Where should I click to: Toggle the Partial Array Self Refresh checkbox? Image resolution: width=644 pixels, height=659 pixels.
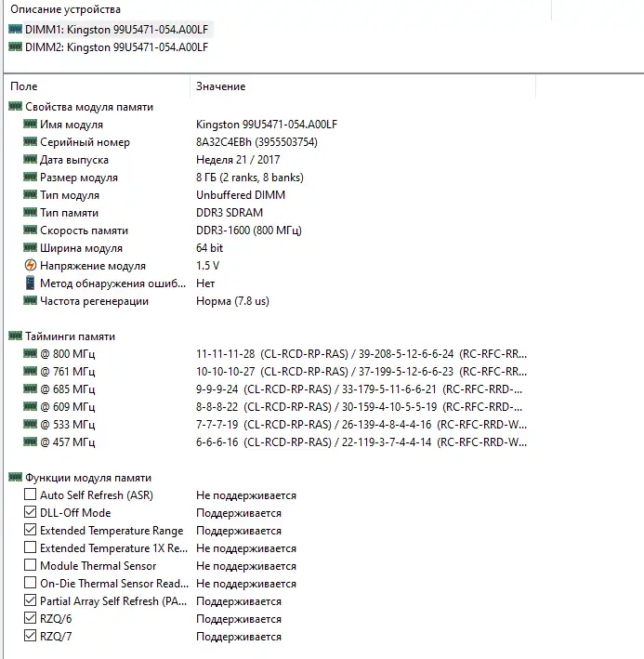pos(30,600)
